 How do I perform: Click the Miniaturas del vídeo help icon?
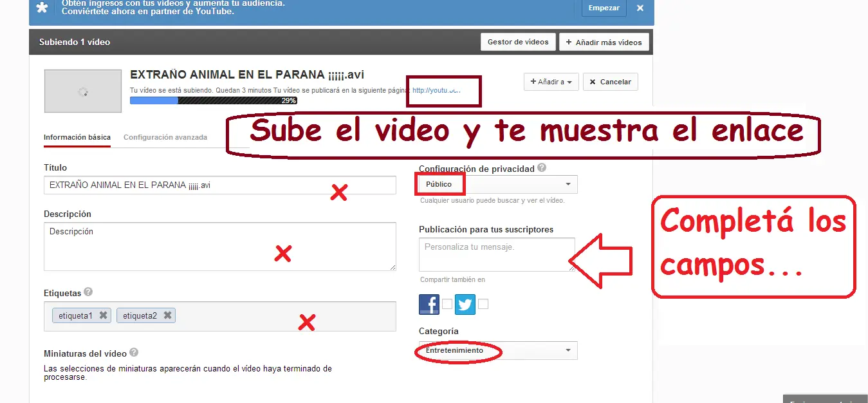pos(134,353)
